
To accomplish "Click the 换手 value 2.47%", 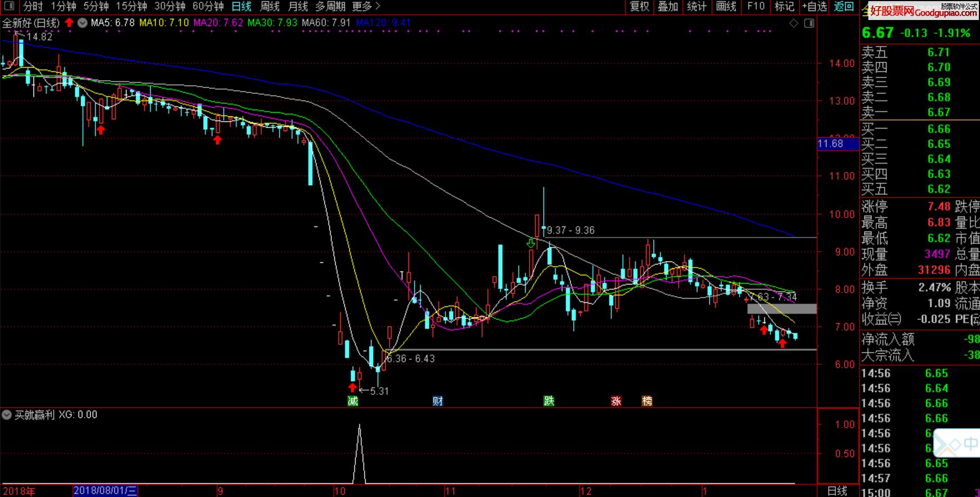I will click(x=934, y=288).
